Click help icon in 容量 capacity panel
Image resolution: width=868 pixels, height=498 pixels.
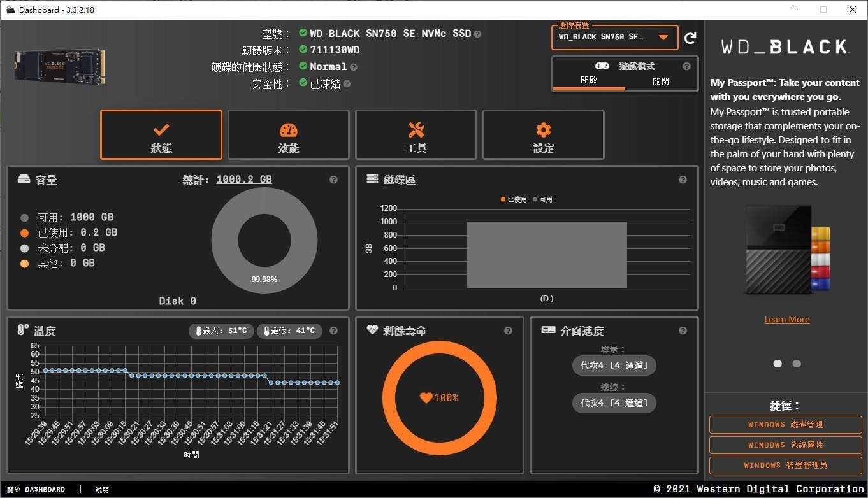pyautogui.click(x=333, y=180)
